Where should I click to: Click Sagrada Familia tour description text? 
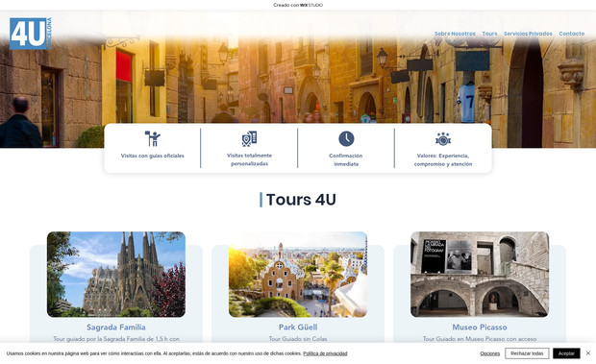click(x=116, y=339)
